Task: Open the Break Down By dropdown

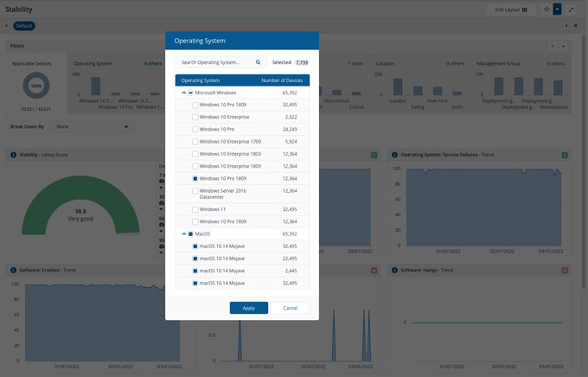Action: pyautogui.click(x=91, y=126)
